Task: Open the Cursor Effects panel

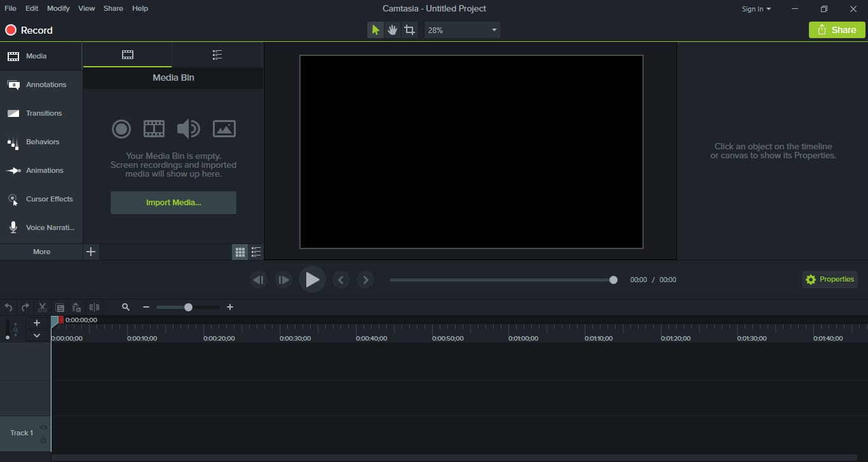Action: click(41, 199)
